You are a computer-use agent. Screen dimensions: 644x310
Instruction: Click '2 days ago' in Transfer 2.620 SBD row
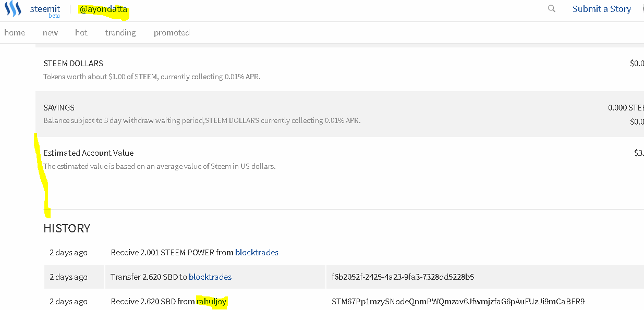click(68, 277)
